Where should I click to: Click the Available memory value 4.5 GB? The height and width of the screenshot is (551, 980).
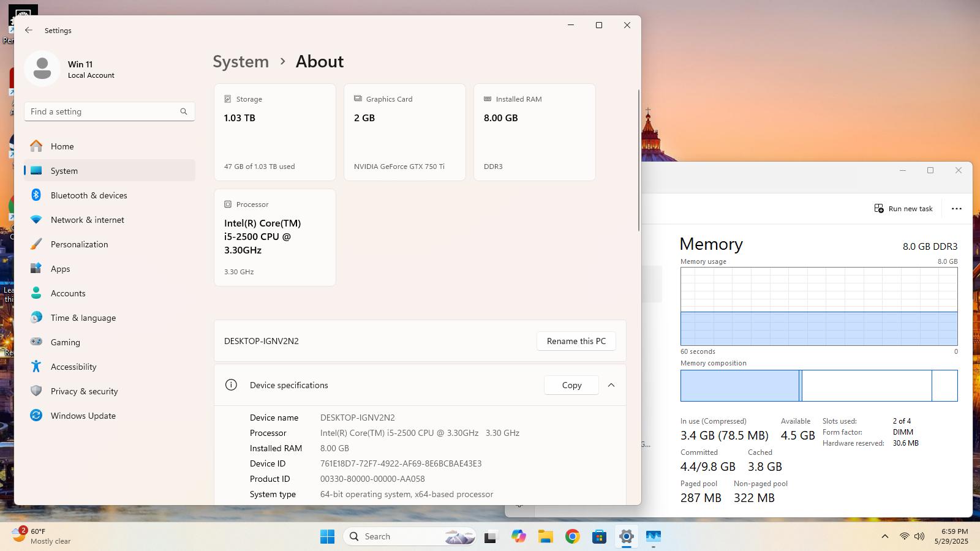point(797,435)
